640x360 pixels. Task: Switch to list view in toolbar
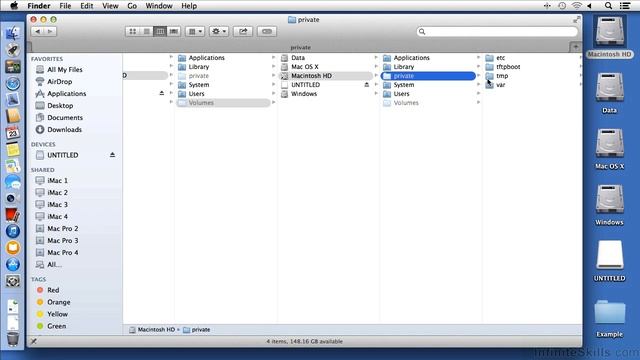tap(147, 31)
